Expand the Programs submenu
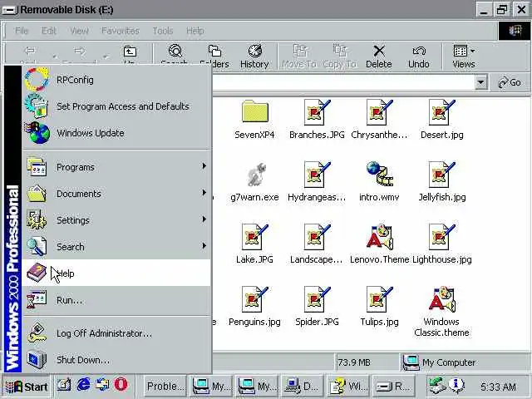The image size is (532, 399). click(116, 167)
